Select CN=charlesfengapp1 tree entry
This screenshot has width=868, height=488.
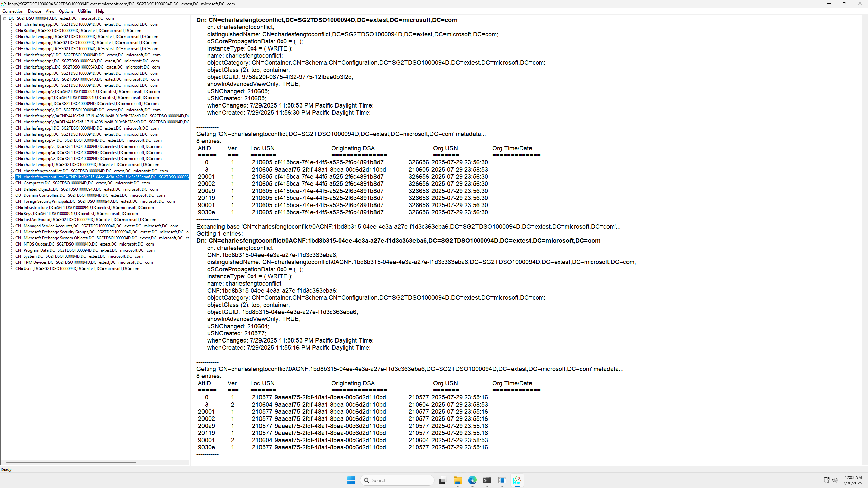(87, 165)
